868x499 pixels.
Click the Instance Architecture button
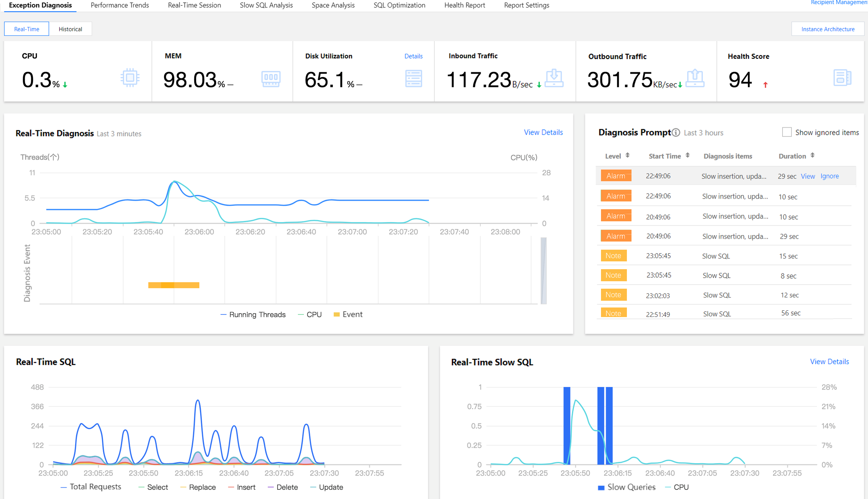click(828, 29)
